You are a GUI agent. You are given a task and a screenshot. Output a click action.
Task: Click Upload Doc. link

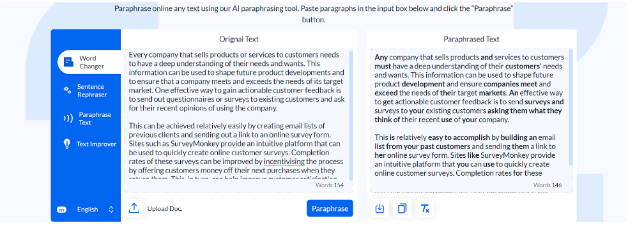(x=165, y=209)
